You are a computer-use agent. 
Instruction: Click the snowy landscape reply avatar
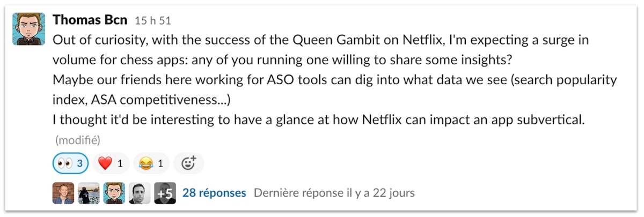point(89,193)
